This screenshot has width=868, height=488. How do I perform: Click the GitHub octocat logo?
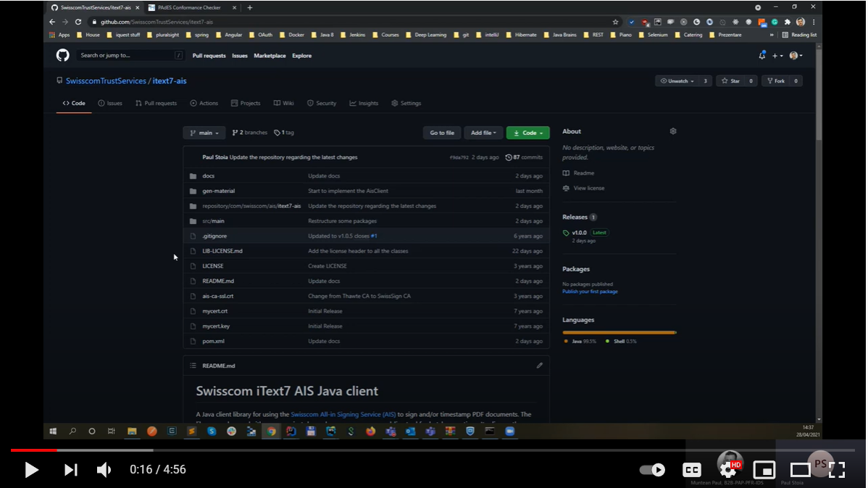62,55
